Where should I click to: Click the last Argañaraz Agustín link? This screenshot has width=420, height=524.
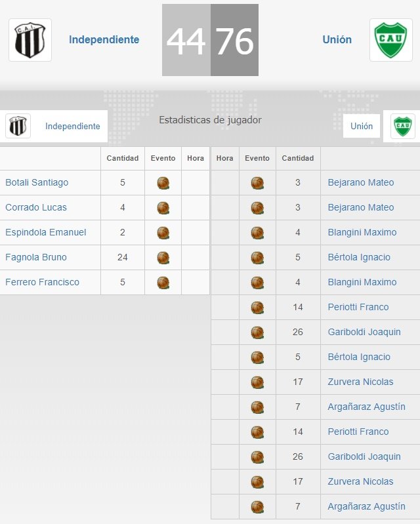(x=366, y=506)
